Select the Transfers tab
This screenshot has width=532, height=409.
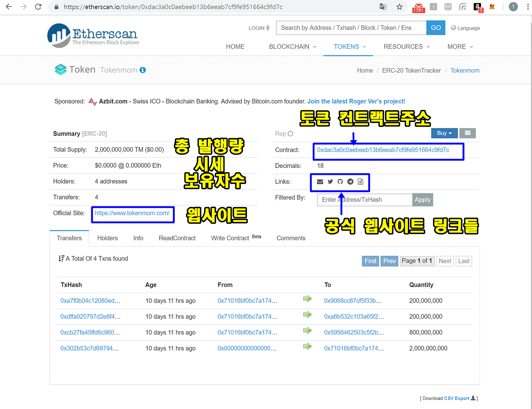pyautogui.click(x=69, y=238)
